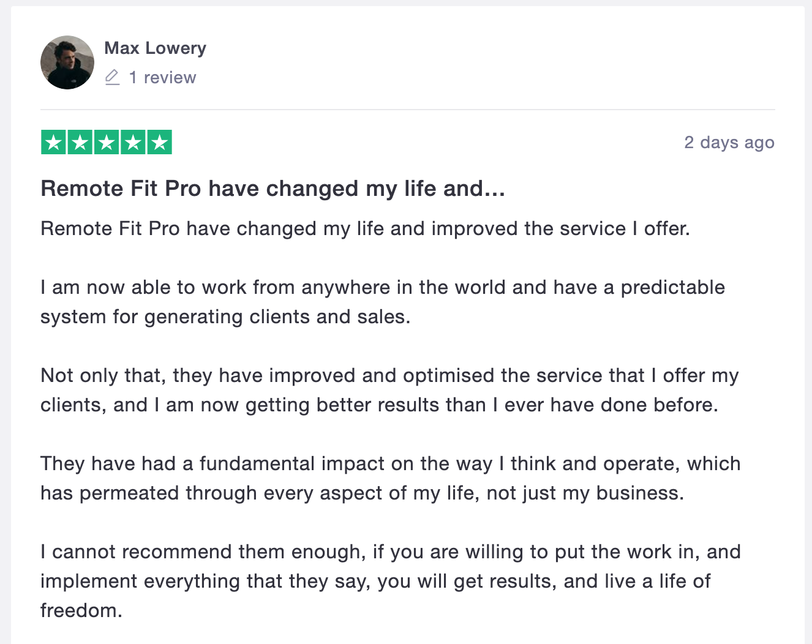This screenshot has width=812, height=644.
Task: Open the Max Lowery reviewer name
Action: (x=155, y=48)
